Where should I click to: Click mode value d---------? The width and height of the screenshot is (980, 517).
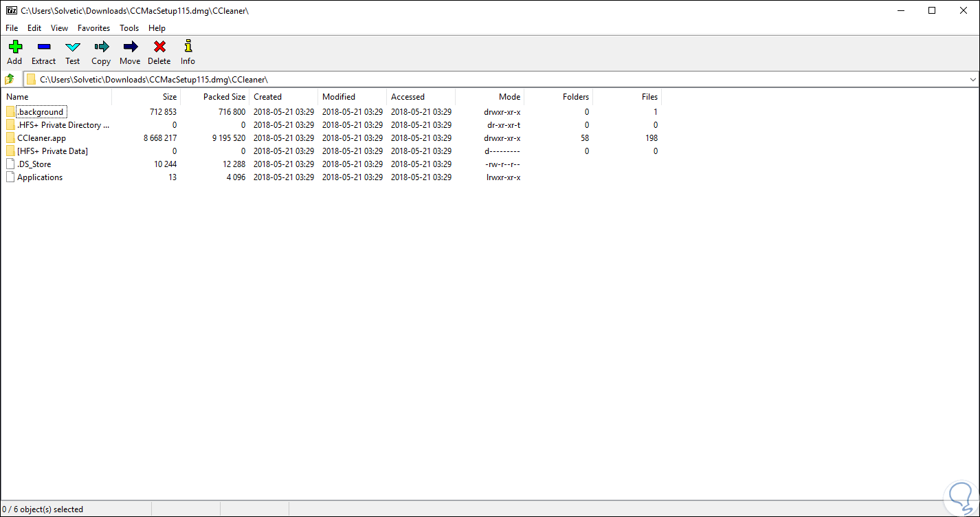(503, 151)
